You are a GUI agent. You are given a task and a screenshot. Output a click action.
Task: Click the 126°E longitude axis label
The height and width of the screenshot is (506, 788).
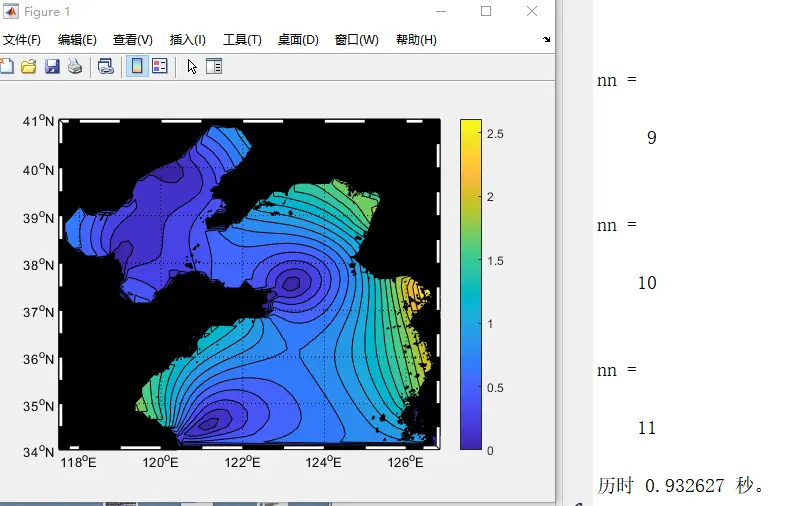tap(405, 462)
